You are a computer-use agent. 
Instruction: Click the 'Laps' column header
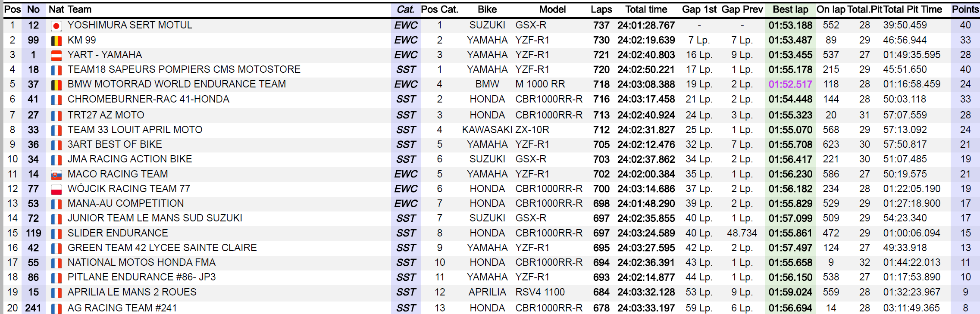click(601, 9)
